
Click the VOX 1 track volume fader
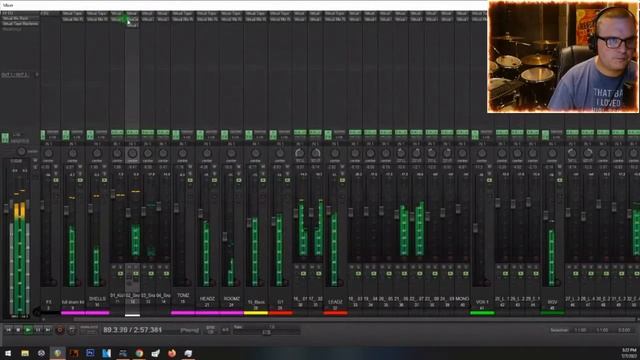pos(475,228)
